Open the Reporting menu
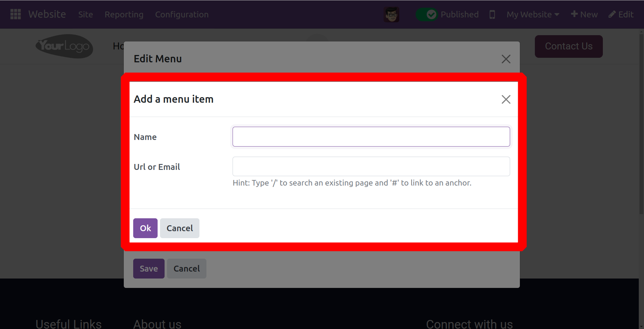Viewport: 644px width, 329px height. pos(124,15)
